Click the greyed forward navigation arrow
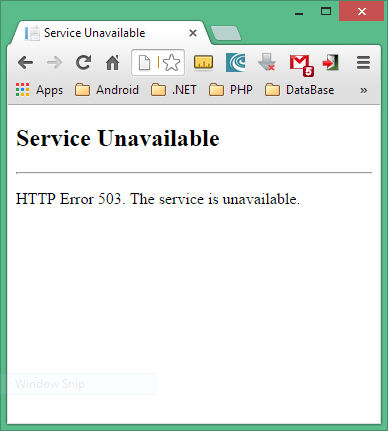 [x=54, y=62]
